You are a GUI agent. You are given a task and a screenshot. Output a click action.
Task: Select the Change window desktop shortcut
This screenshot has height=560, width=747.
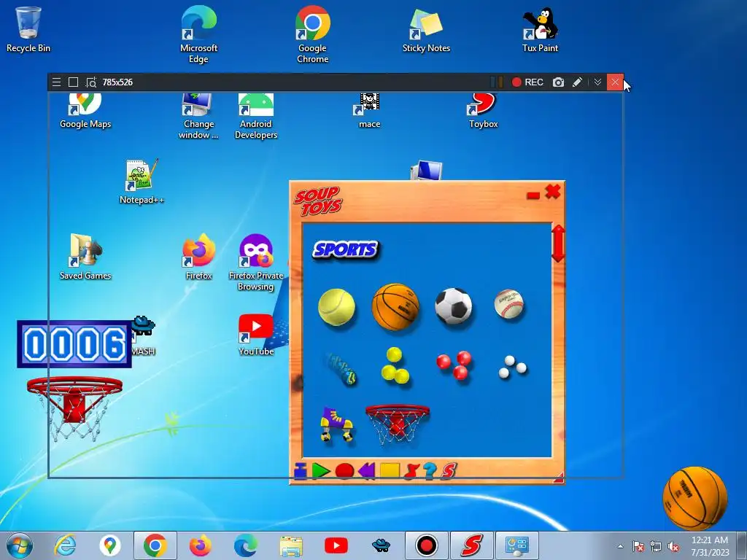(198, 116)
